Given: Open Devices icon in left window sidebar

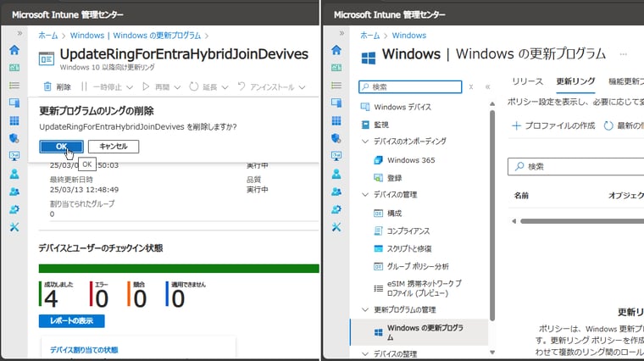Looking at the screenshot, I should (14, 103).
